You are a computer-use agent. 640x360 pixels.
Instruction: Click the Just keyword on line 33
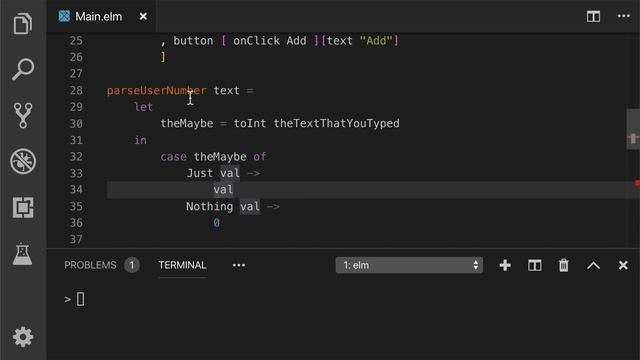coord(200,173)
